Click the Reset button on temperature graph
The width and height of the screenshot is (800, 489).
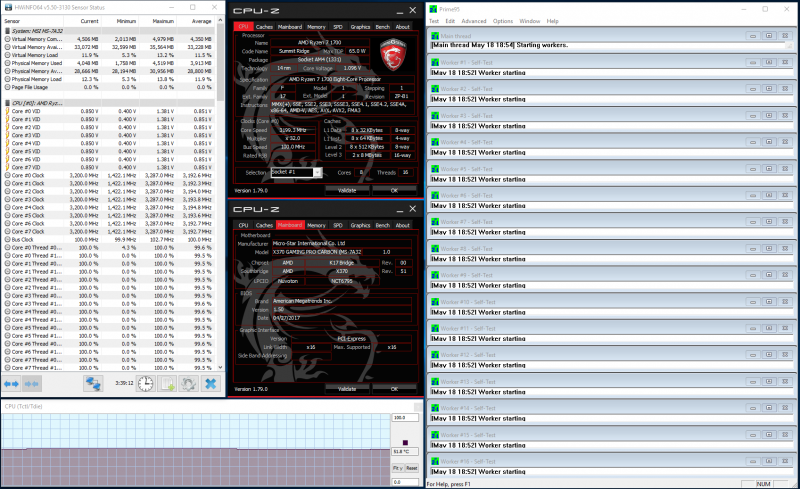[412, 468]
